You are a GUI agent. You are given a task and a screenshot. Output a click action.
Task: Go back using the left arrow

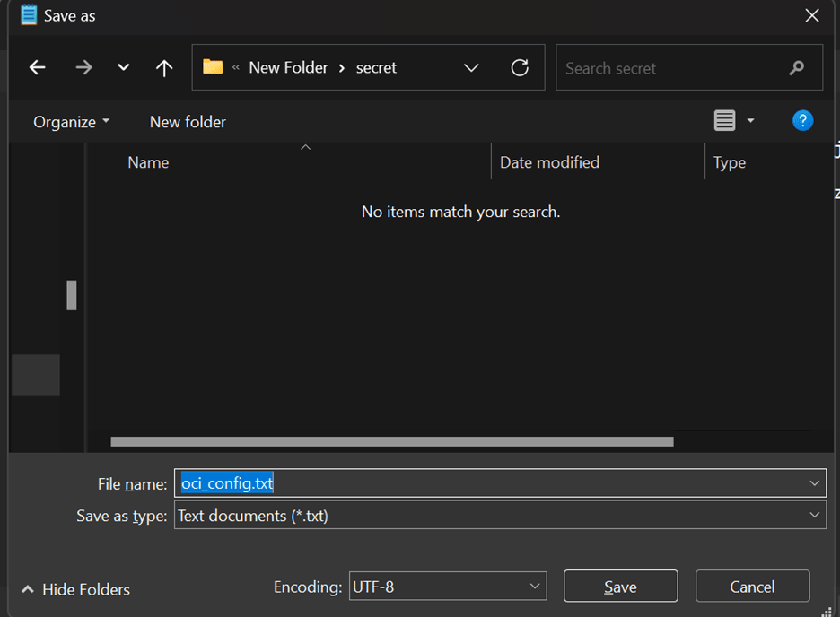click(38, 67)
